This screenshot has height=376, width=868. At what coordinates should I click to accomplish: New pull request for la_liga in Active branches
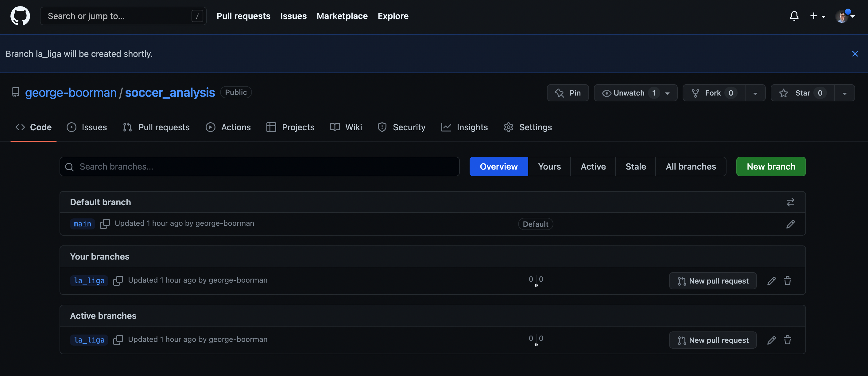[713, 340]
